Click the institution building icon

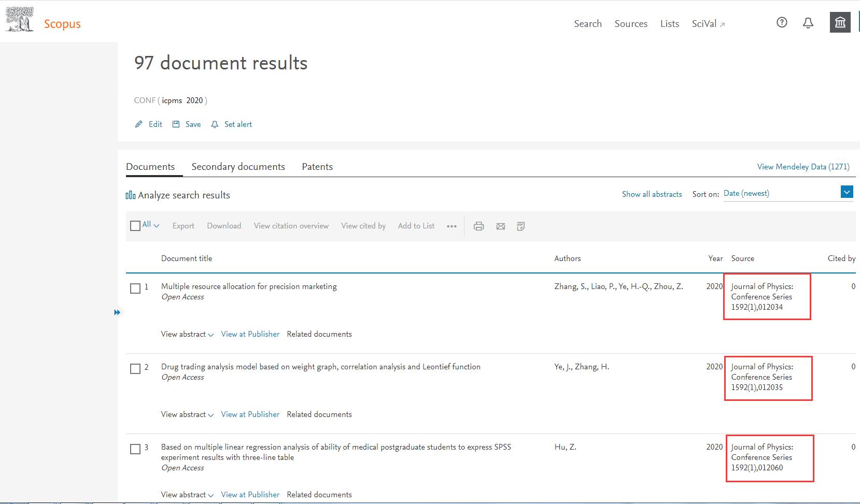(840, 22)
